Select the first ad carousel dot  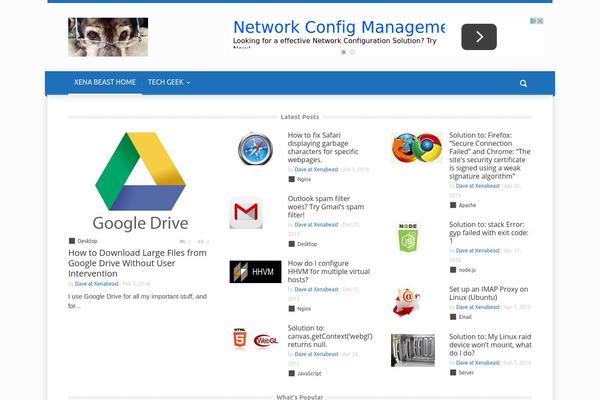344,52
